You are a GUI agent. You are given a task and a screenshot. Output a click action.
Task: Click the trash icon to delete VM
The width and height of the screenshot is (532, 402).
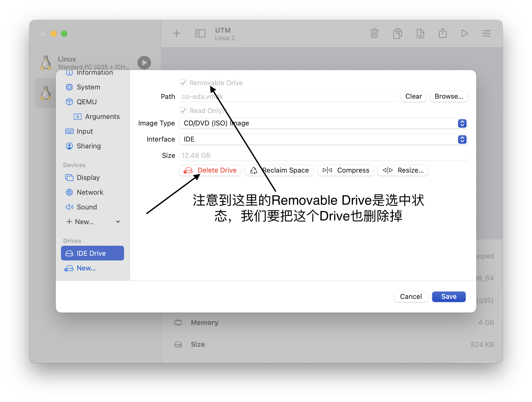point(374,33)
